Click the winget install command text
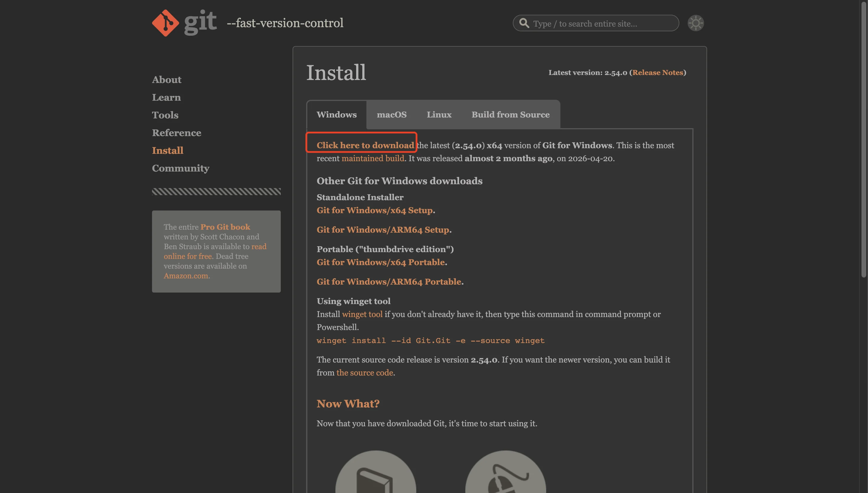 click(x=431, y=341)
